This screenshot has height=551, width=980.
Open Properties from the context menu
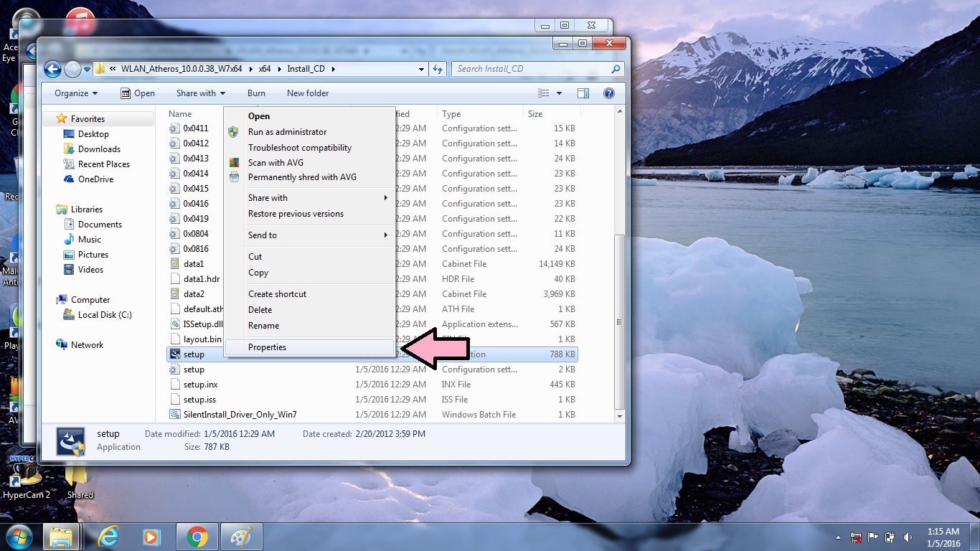(309, 347)
